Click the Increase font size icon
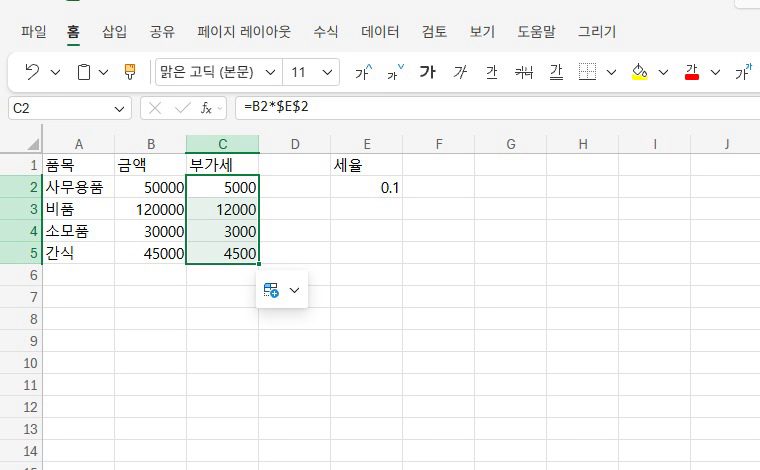The height and width of the screenshot is (470, 760). point(364,72)
